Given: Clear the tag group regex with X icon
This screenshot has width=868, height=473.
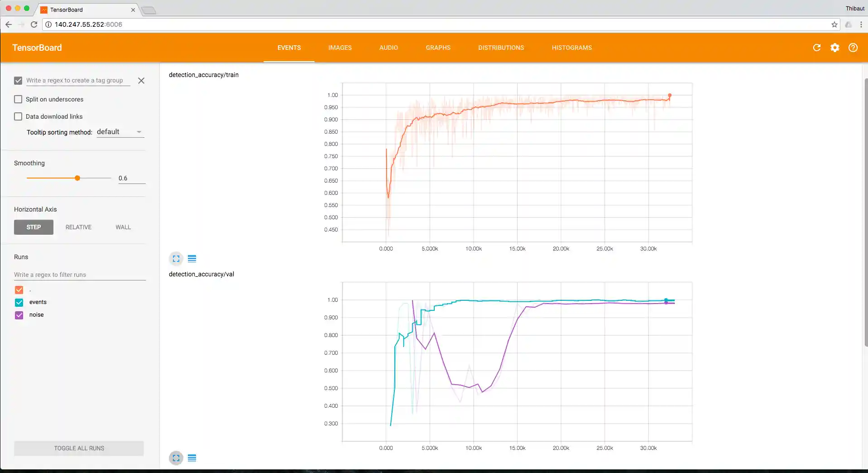Looking at the screenshot, I should coord(141,81).
